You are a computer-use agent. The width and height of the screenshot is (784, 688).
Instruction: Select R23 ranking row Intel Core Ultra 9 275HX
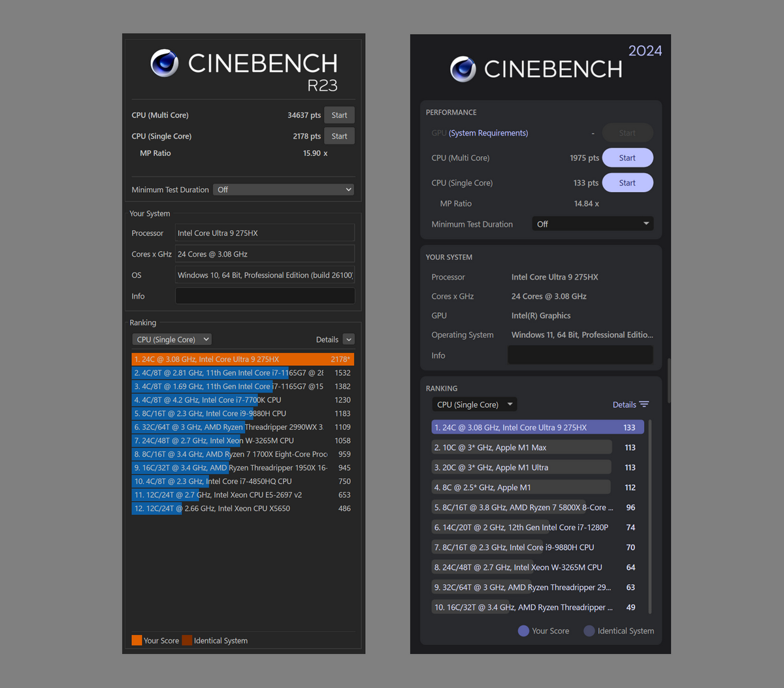pyautogui.click(x=242, y=359)
